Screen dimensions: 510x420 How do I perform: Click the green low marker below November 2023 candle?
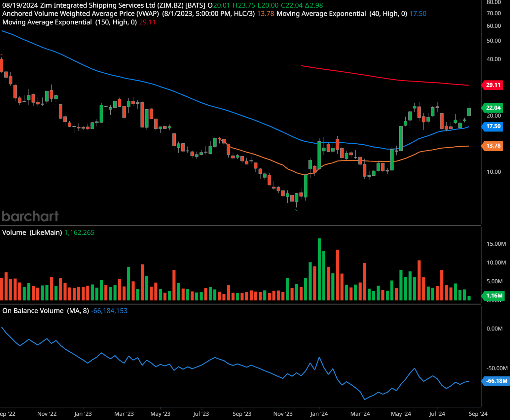point(296,209)
